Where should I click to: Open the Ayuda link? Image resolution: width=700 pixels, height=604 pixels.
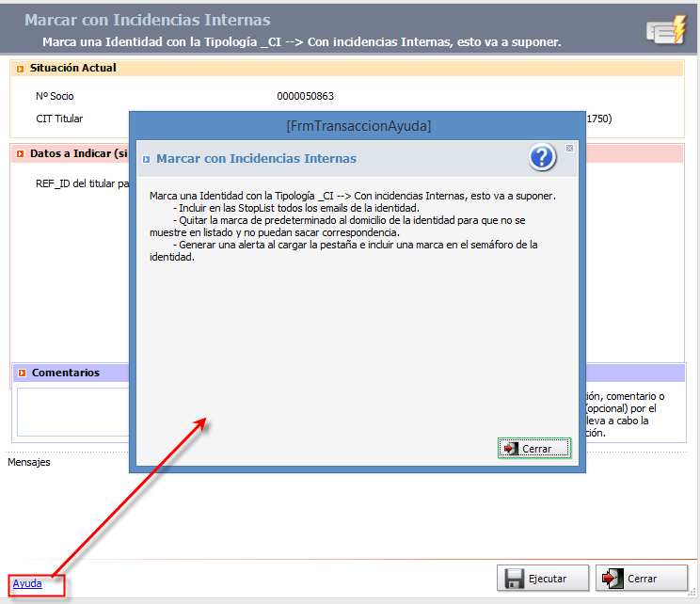click(27, 583)
